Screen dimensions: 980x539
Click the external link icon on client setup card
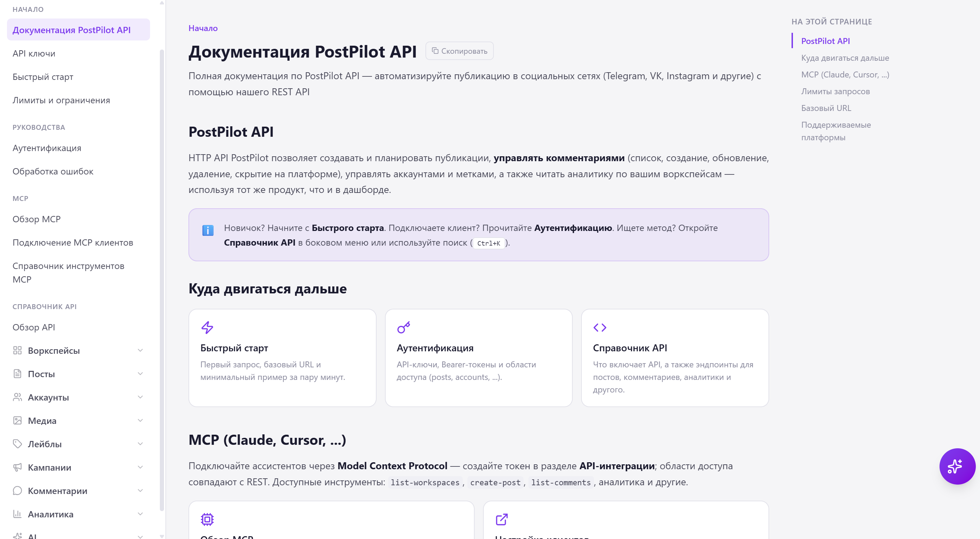click(x=502, y=519)
